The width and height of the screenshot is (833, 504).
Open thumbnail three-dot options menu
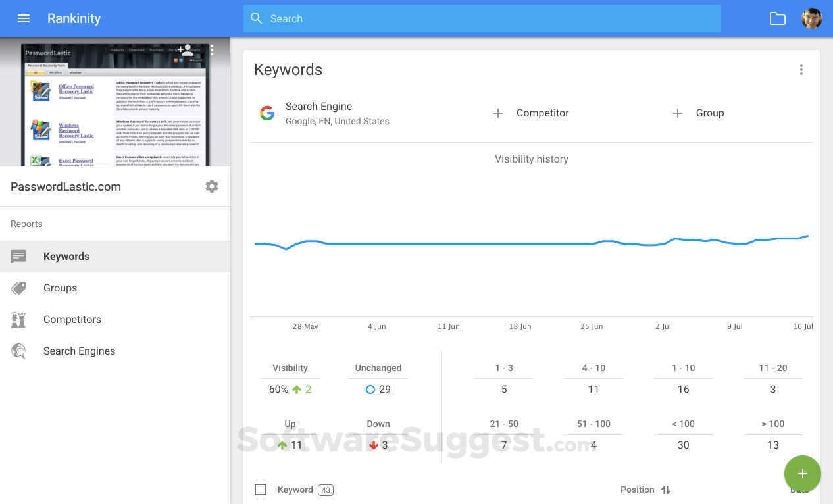pyautogui.click(x=212, y=50)
